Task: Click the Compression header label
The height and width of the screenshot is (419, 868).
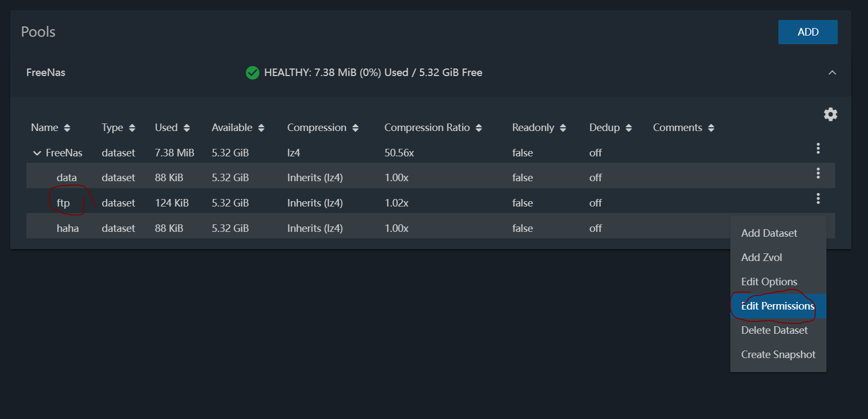Action: [316, 127]
